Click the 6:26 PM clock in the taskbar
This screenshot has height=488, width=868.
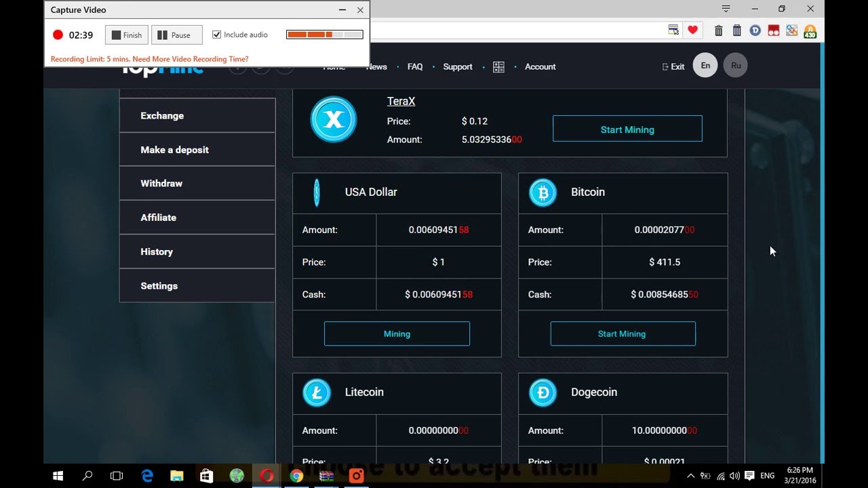point(800,470)
